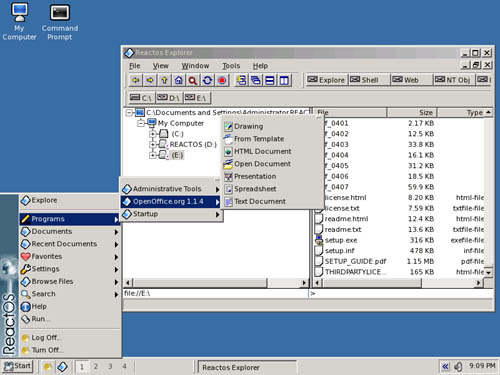
Task: Select the (E:) drive in tree
Action: [177, 155]
